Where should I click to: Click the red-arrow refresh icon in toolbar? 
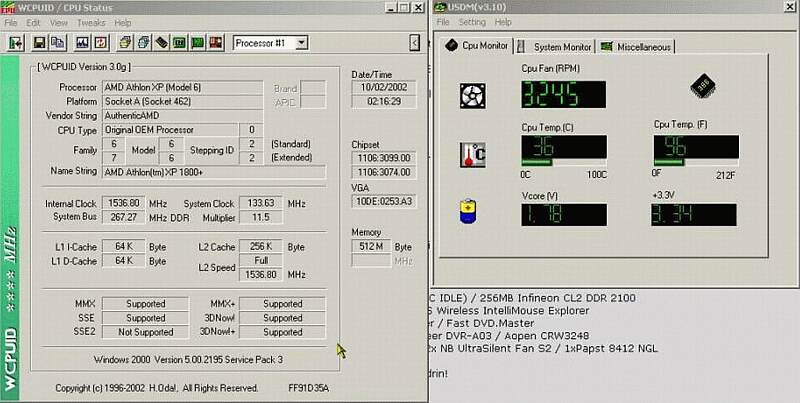coord(101,43)
